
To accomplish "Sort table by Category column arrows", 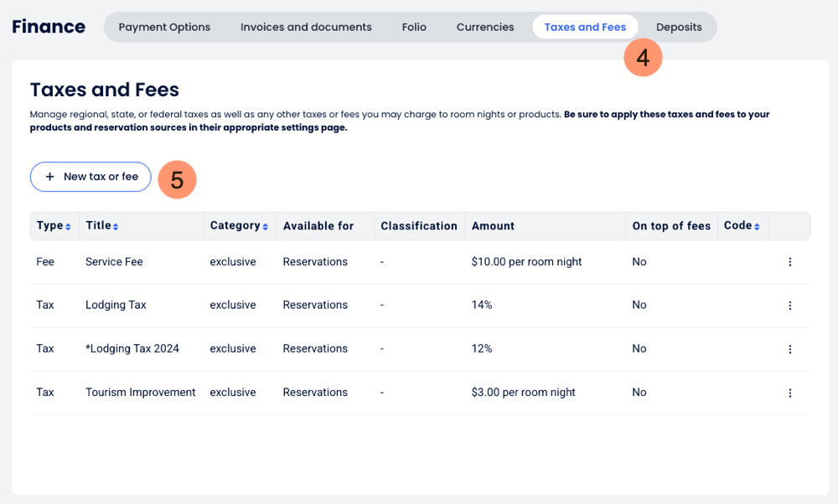I will tap(265, 227).
